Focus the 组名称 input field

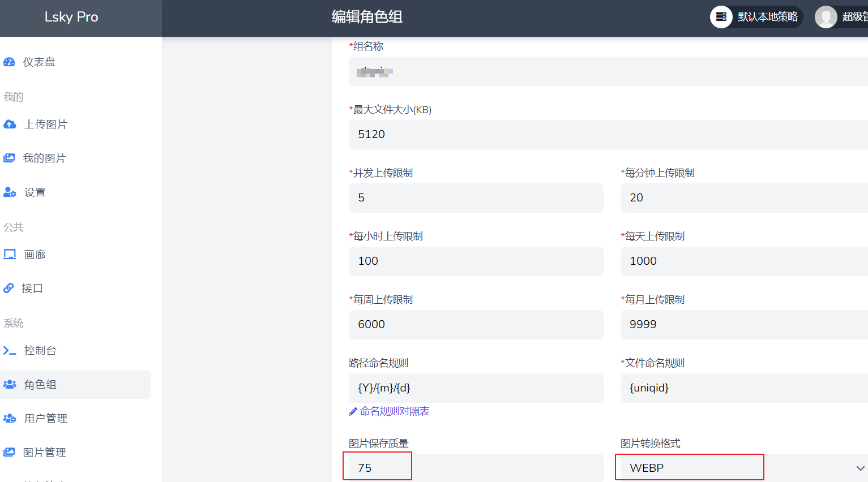point(608,71)
